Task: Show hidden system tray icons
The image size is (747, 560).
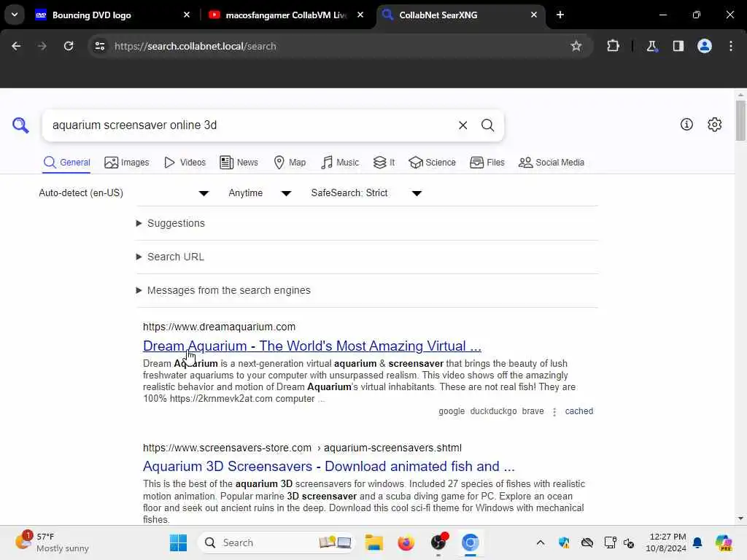Action: click(541, 542)
